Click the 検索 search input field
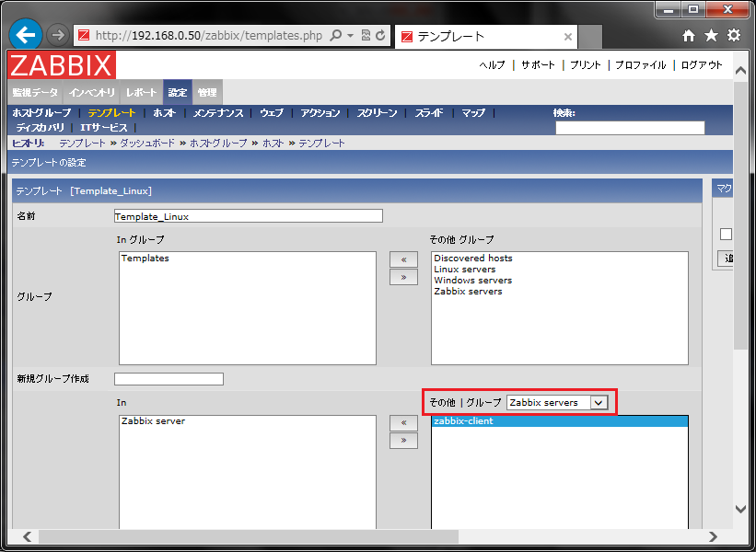Screen dimensions: 756x552 630,128
